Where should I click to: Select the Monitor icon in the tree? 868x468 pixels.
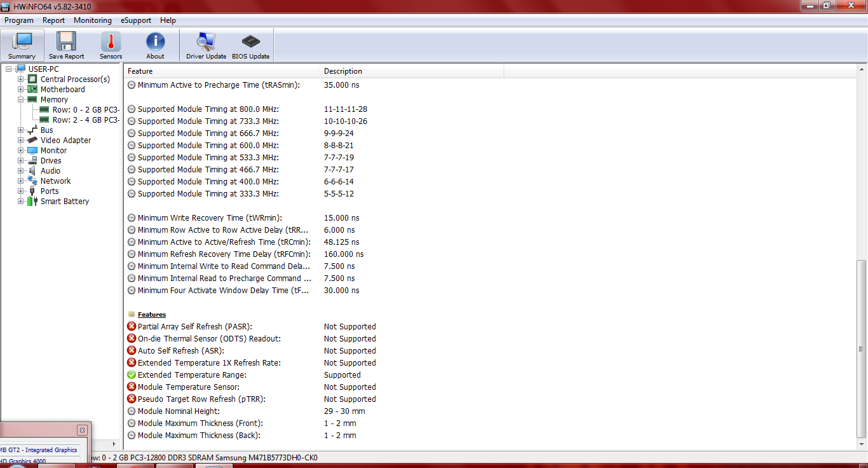point(32,150)
